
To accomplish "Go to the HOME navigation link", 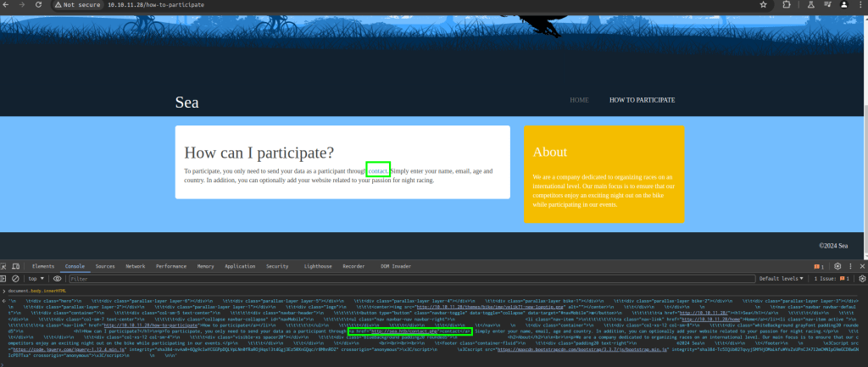I will 579,100.
